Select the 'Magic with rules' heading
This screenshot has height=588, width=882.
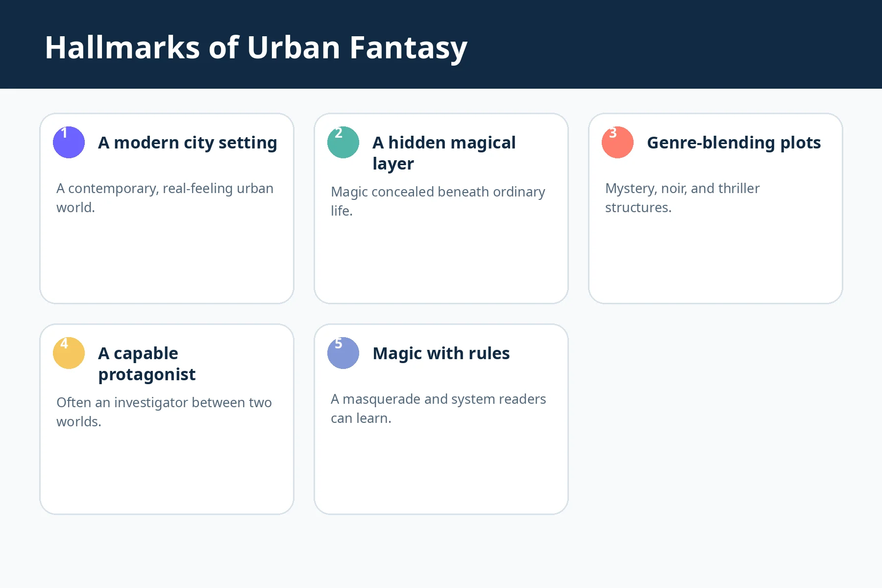click(x=441, y=353)
